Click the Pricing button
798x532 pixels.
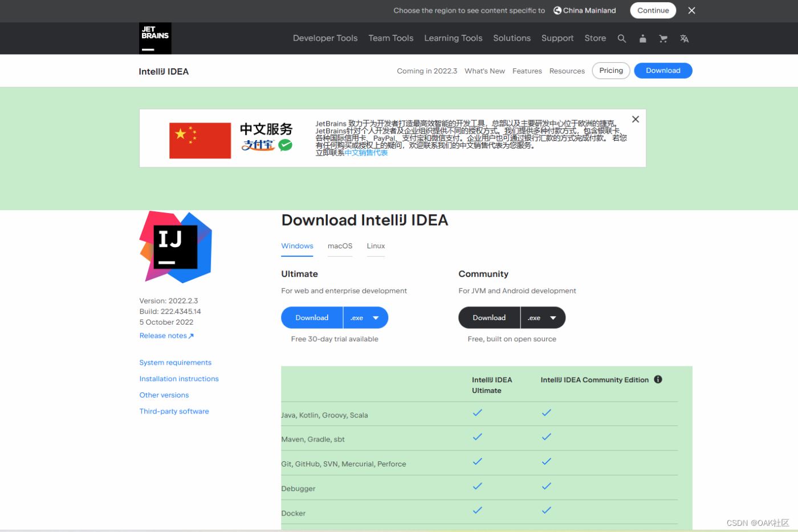click(611, 71)
